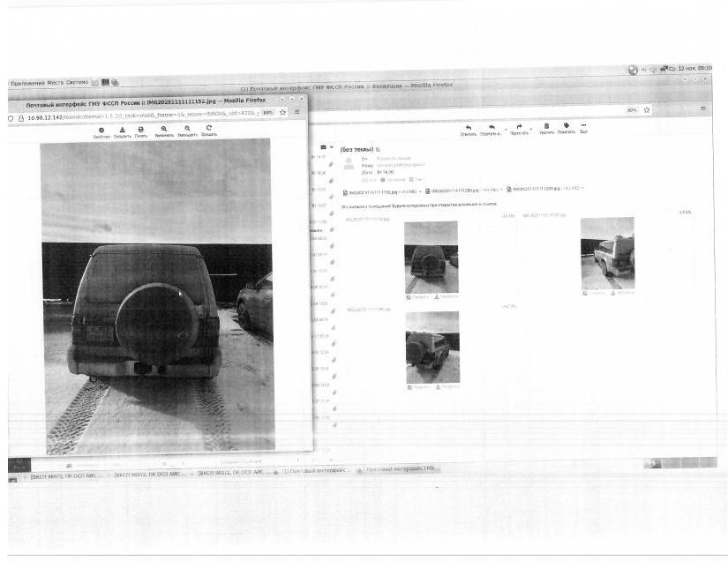728x561 pixels.
Task: Zoom out with the Уменьшить magnifier icon
Action: 186,130
